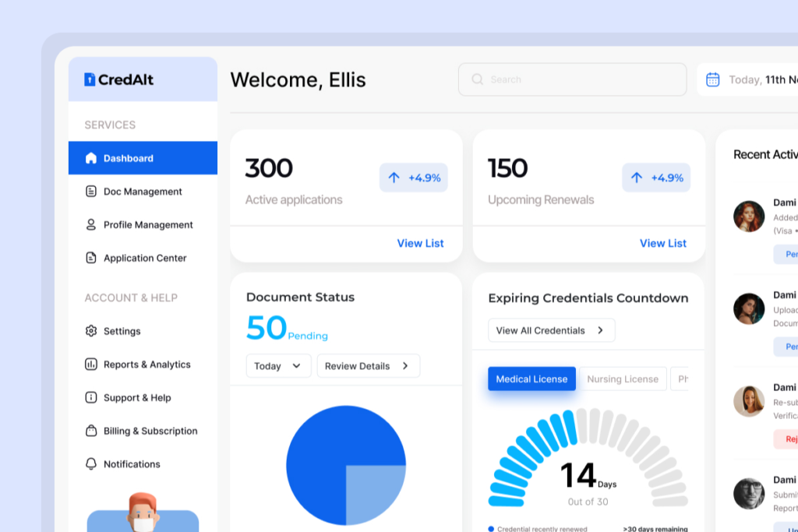Click the Reports & Analytics chart icon
Viewport: 798px width, 532px height.
point(90,365)
